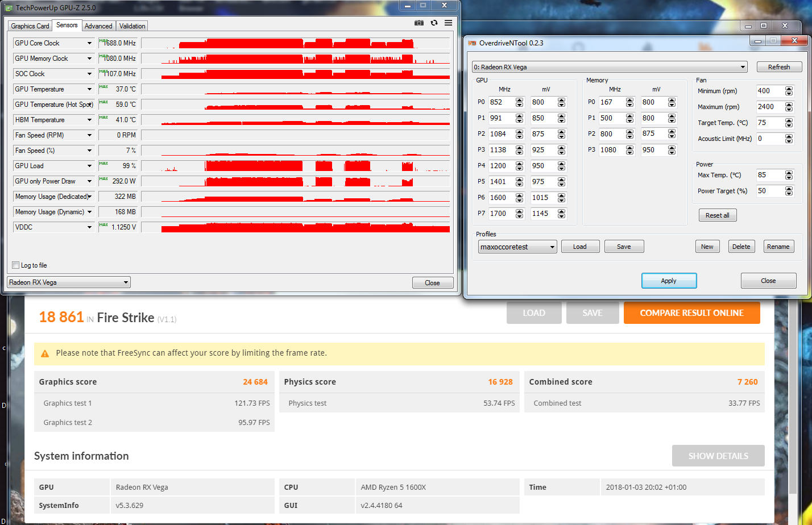Switch to the Graphics Card tab
The width and height of the screenshot is (812, 525).
tap(30, 26)
